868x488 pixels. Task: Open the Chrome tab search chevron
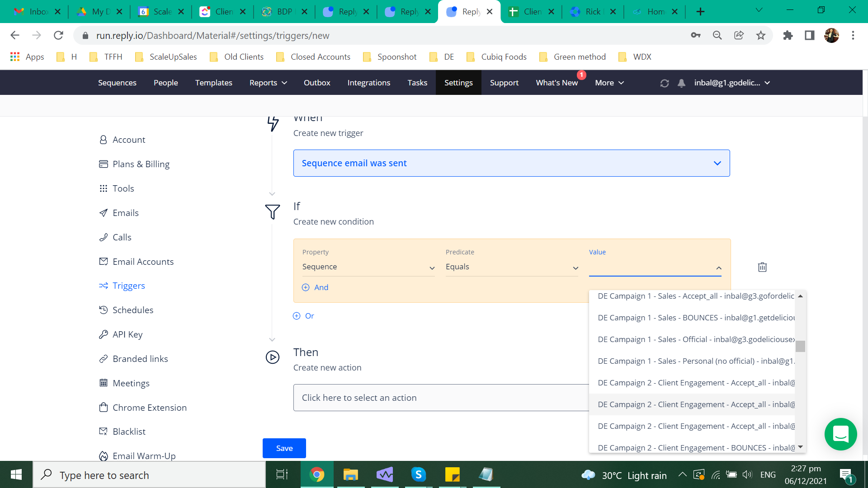click(x=759, y=10)
